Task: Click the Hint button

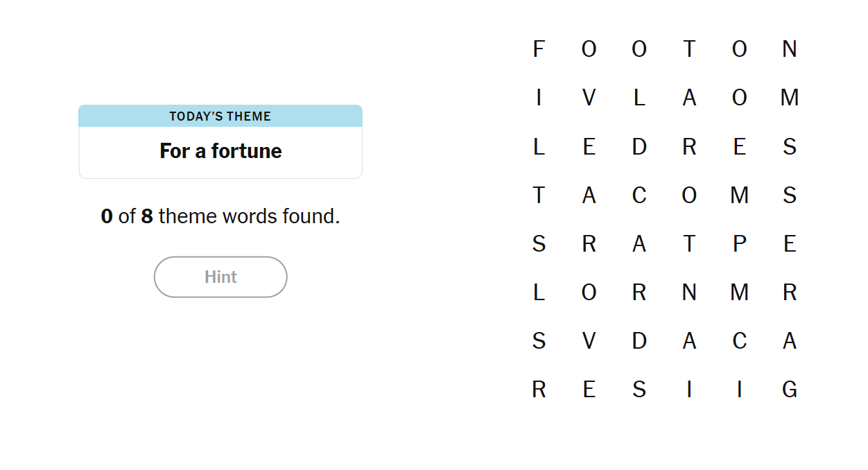Action: (220, 277)
